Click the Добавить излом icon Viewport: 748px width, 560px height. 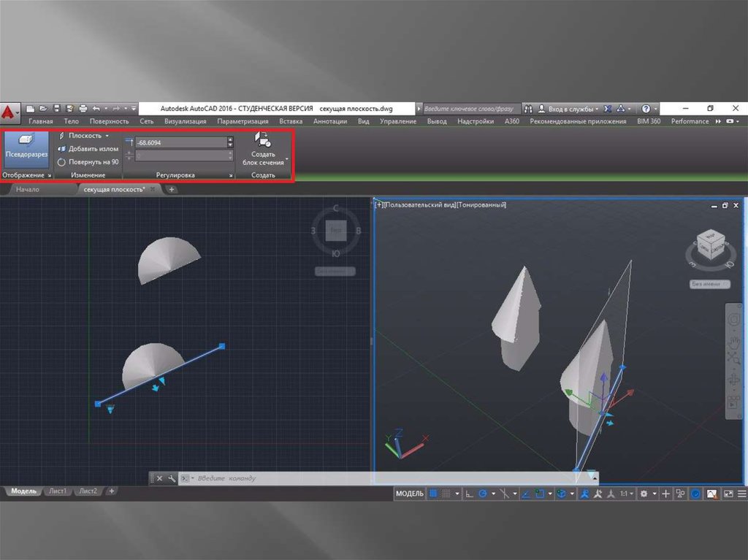click(x=62, y=149)
